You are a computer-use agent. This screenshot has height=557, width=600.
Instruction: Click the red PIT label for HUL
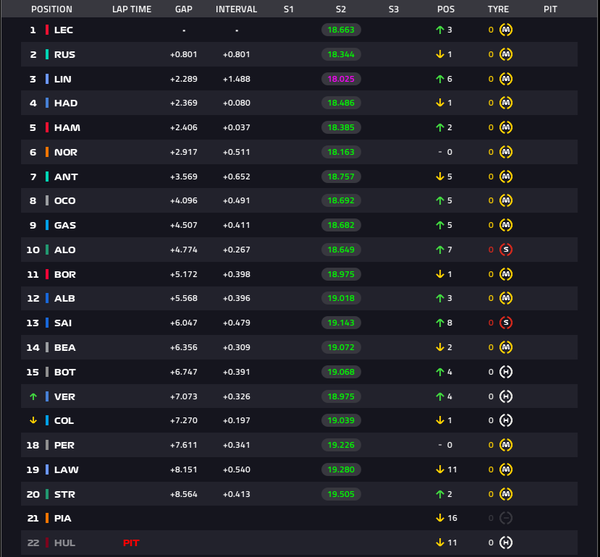click(x=131, y=543)
